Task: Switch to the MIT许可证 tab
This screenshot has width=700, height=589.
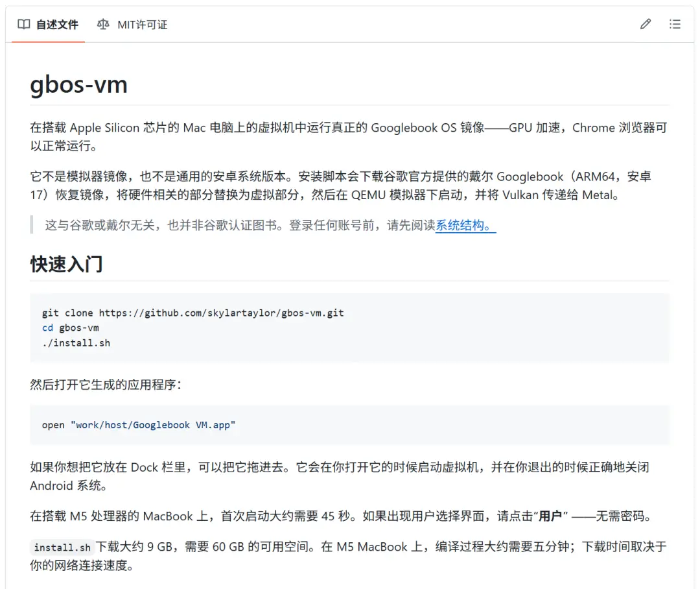Action: [133, 25]
